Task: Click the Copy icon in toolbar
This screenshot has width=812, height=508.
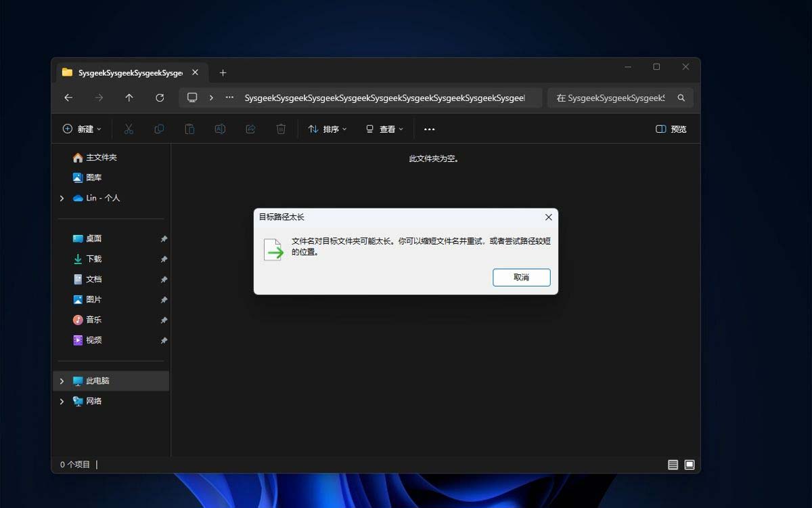Action: coord(159,129)
